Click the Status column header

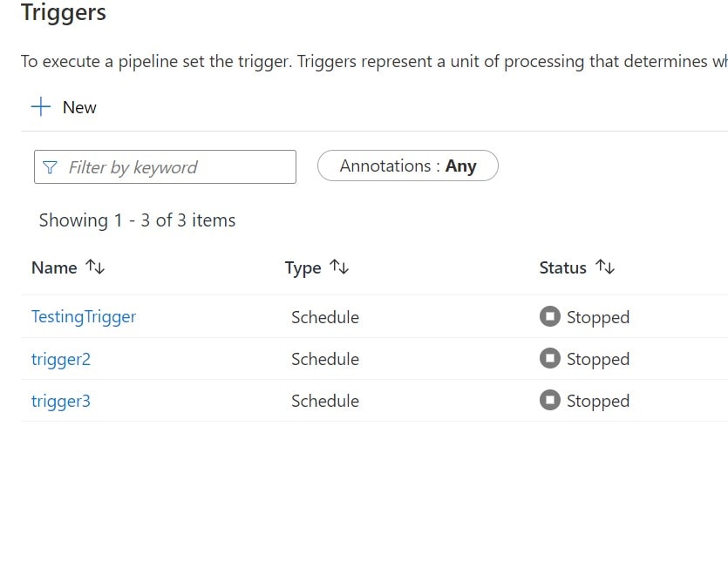tap(562, 267)
